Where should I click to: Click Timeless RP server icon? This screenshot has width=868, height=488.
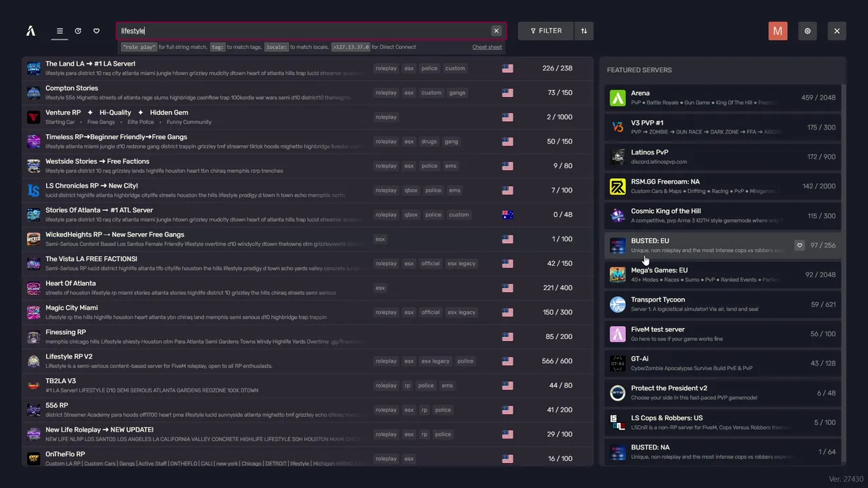coord(34,141)
